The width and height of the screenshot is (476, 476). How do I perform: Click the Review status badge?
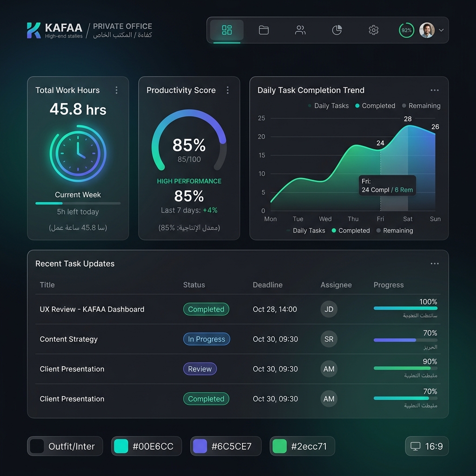point(200,369)
